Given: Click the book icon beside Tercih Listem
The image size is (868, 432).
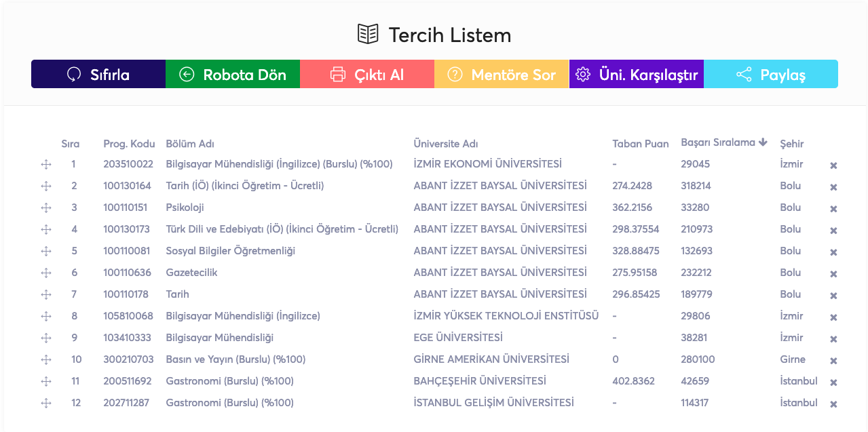Looking at the screenshot, I should [x=368, y=35].
